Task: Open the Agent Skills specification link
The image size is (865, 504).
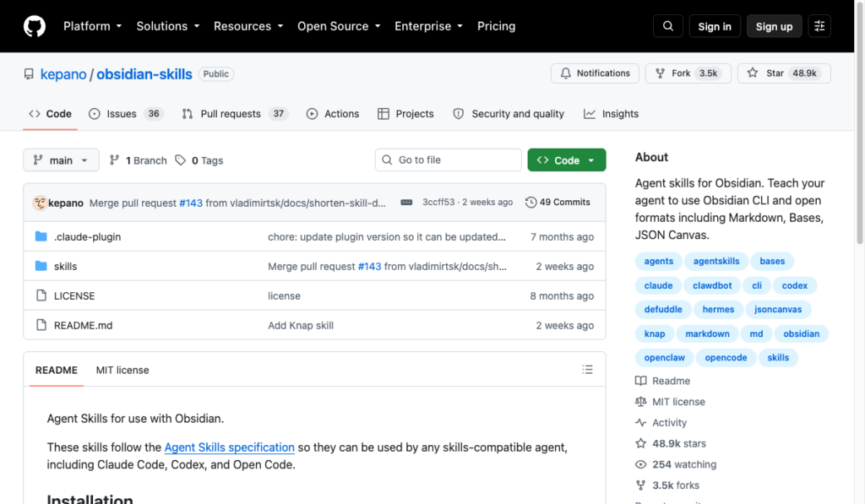Action: tap(230, 447)
